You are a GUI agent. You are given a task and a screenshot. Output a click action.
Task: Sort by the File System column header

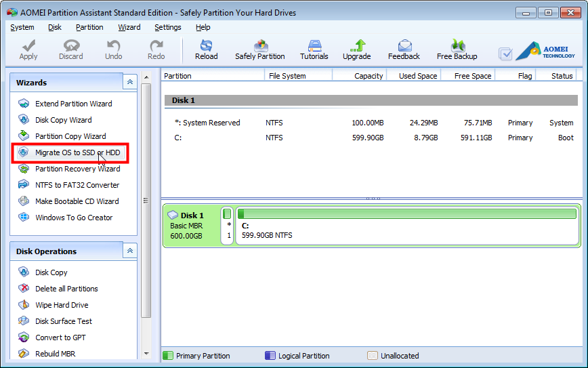[x=299, y=76]
